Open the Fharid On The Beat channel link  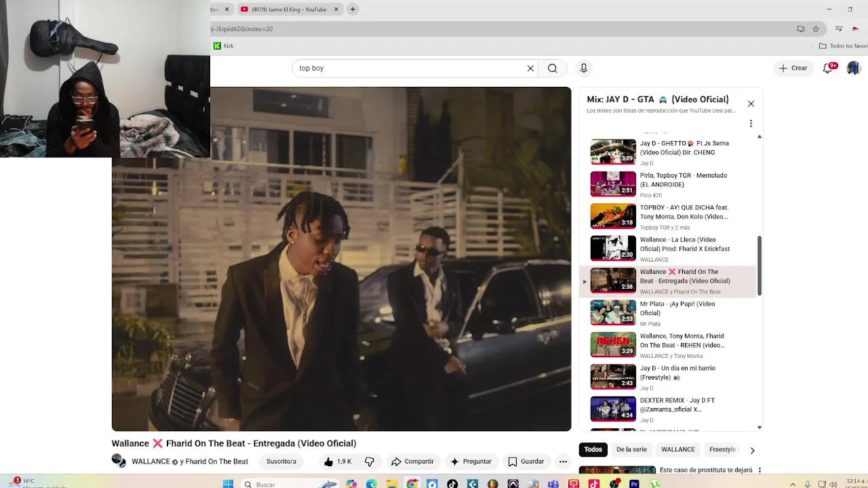coord(216,462)
